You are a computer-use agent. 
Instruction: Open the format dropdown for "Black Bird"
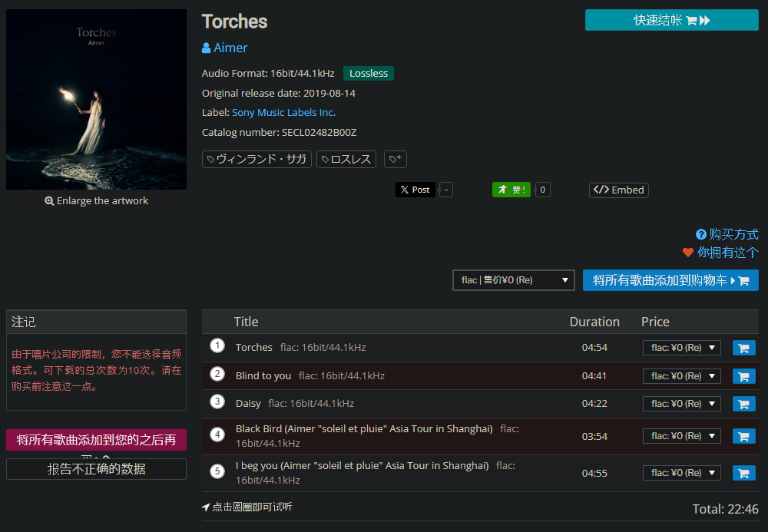(x=681, y=435)
